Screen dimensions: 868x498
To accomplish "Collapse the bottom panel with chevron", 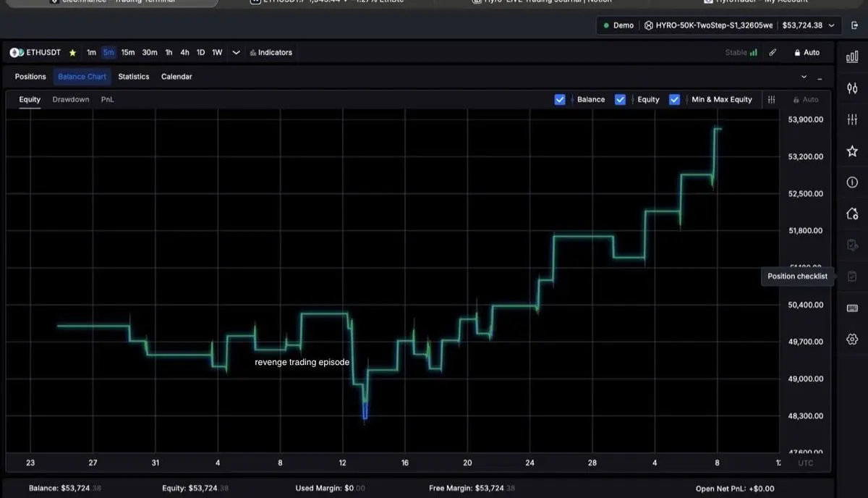I will [804, 77].
